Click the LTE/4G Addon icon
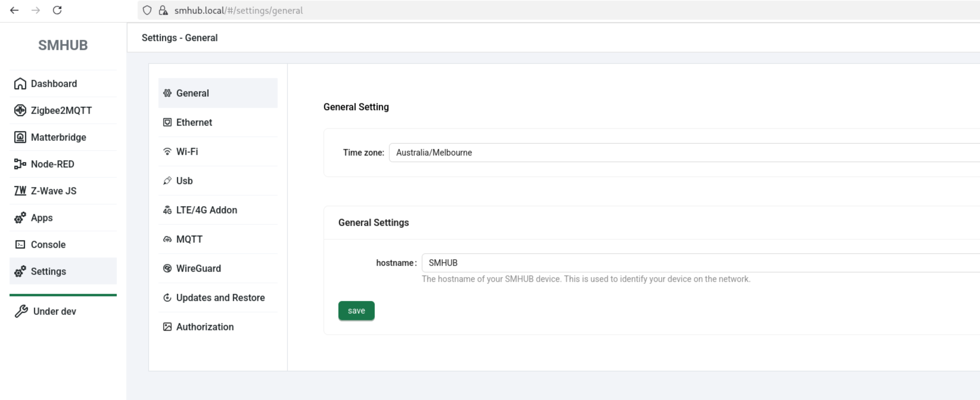 tap(167, 210)
